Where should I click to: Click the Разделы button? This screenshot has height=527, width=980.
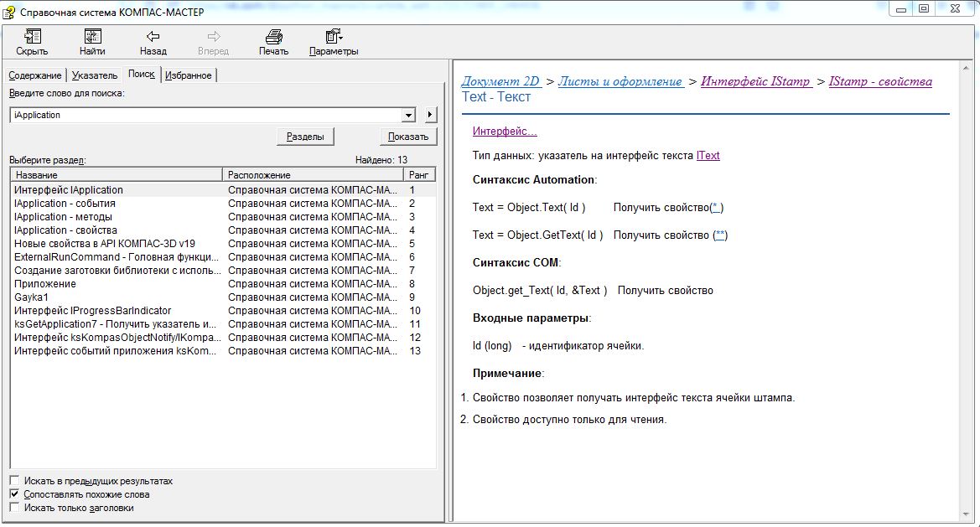click(305, 137)
